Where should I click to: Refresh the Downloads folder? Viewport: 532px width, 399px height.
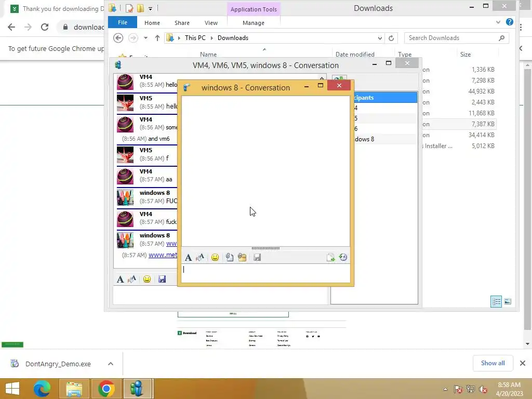(x=391, y=38)
